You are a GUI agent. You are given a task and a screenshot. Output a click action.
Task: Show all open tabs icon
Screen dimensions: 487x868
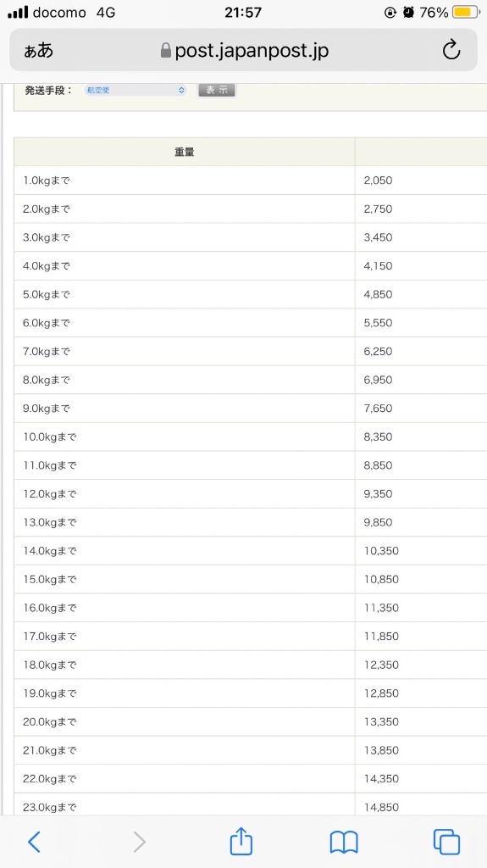(x=446, y=842)
